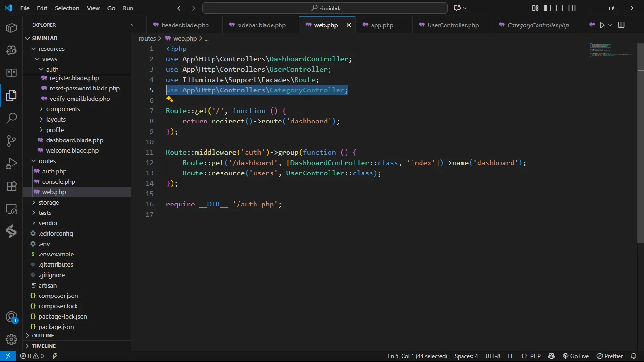Open the Manage gear menu
This screenshot has height=362, width=644.
click(11, 339)
